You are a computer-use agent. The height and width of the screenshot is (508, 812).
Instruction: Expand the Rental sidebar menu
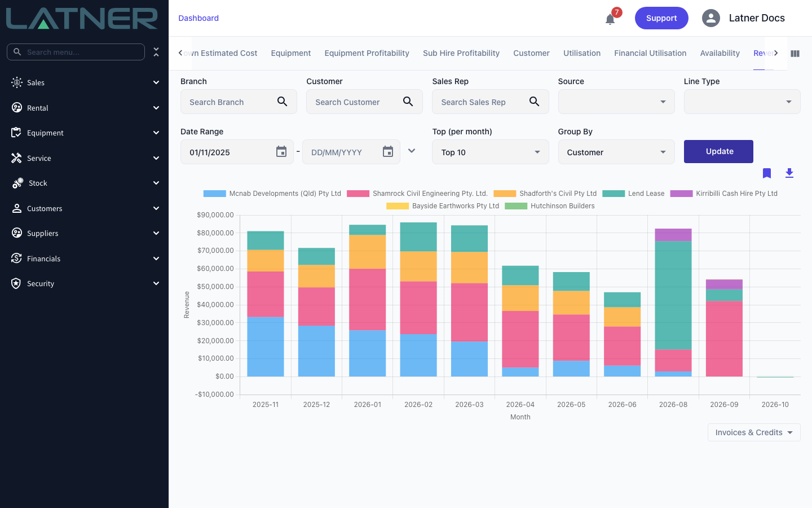[85, 108]
